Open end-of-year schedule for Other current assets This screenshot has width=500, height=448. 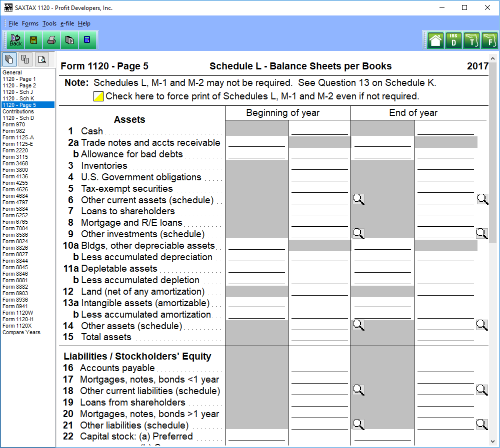tap(482, 199)
